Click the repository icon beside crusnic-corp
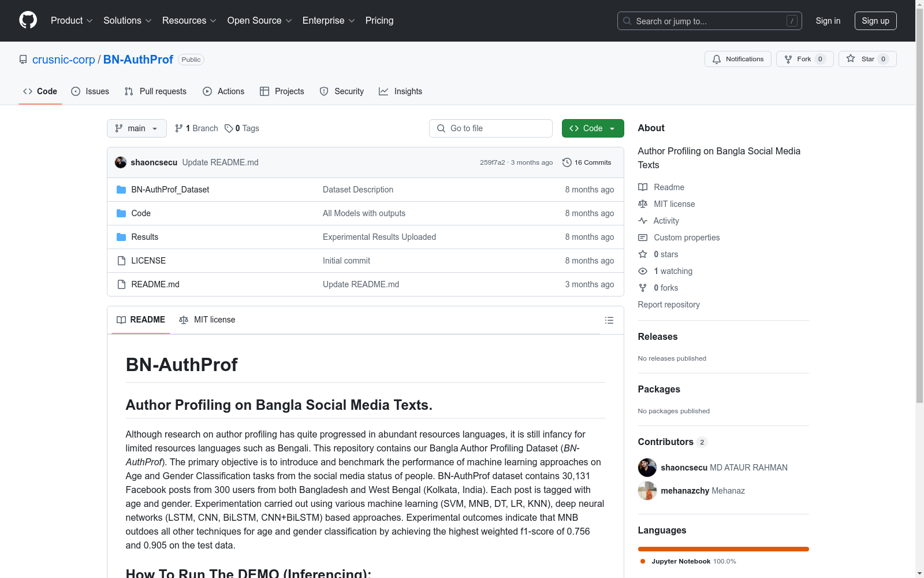The width and height of the screenshot is (924, 578). click(x=23, y=60)
